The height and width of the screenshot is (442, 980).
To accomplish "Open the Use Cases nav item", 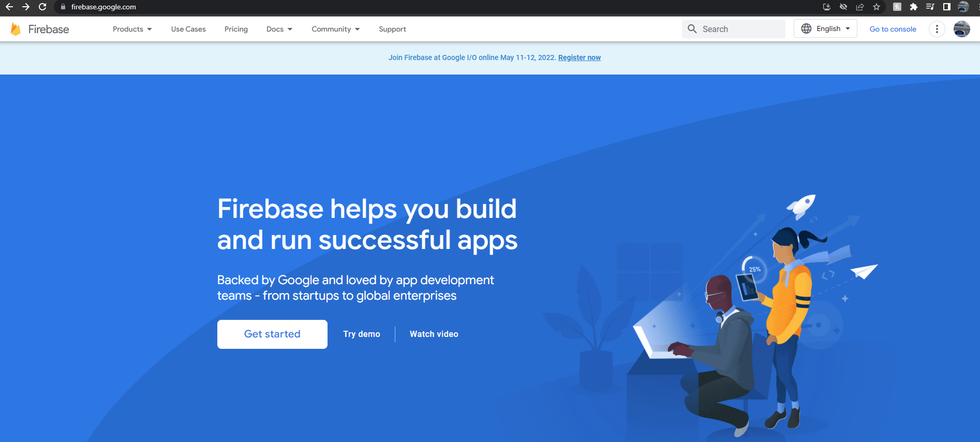I will tap(188, 29).
